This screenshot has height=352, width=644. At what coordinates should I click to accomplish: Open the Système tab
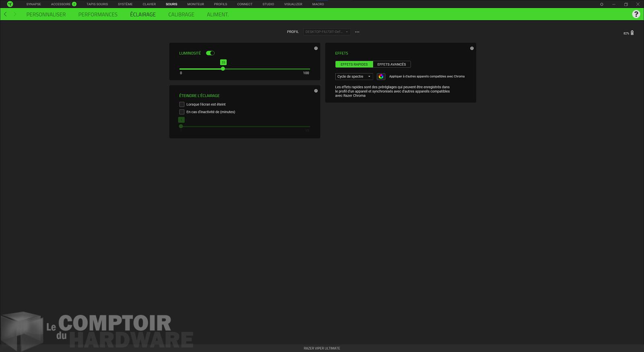125,4
